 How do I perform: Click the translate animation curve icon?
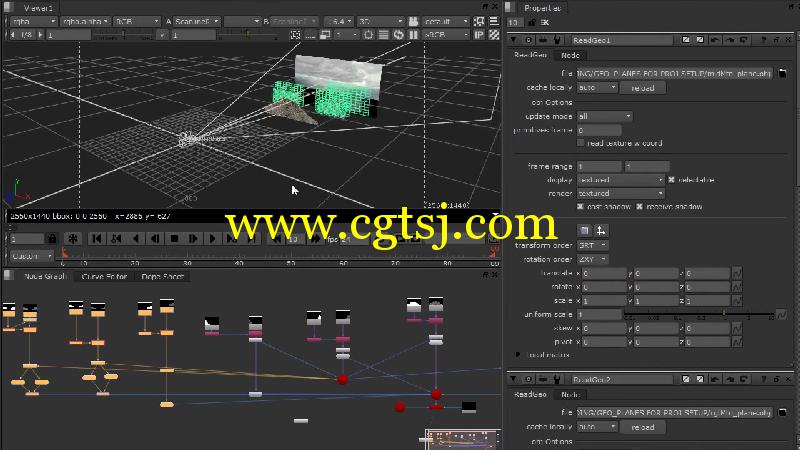pyautogui.click(x=736, y=273)
